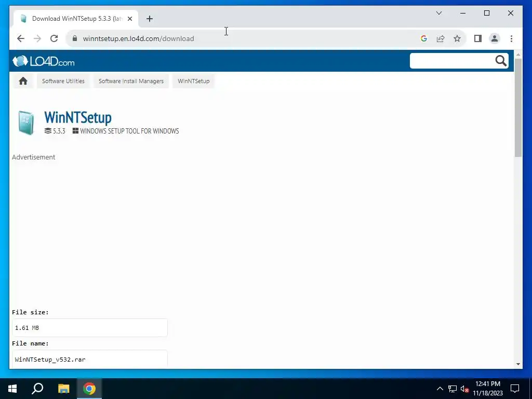532x399 pixels.
Task: Click version 5.3.3 label
Action: [55, 131]
